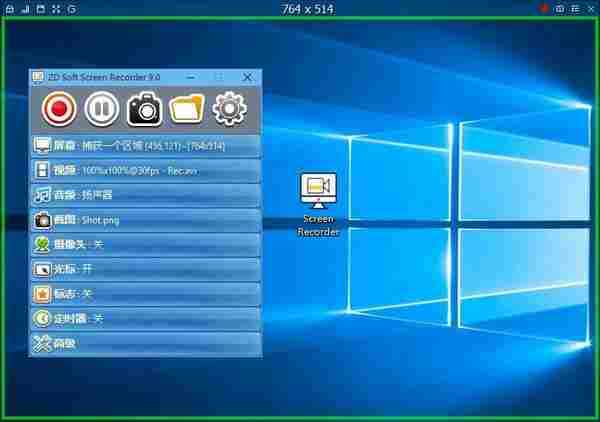Viewport: 600px width, 422px height.
Task: Expand the 音频 audio source row
Action: (146, 195)
